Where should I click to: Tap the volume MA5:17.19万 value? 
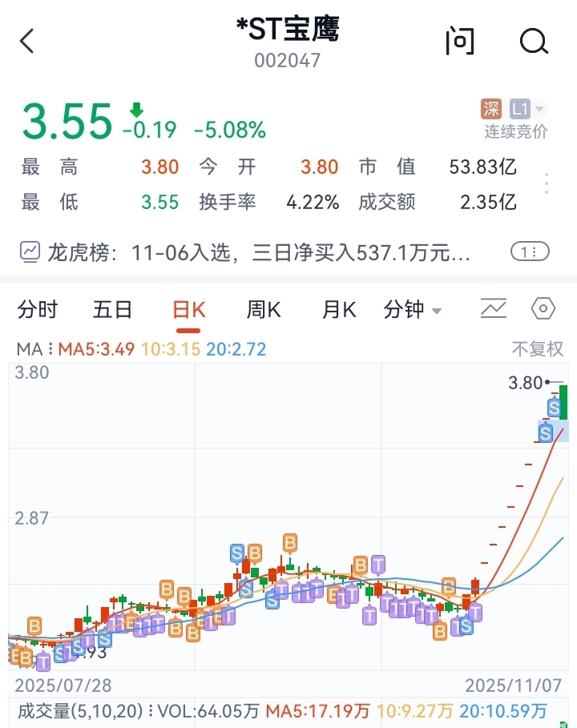318,711
